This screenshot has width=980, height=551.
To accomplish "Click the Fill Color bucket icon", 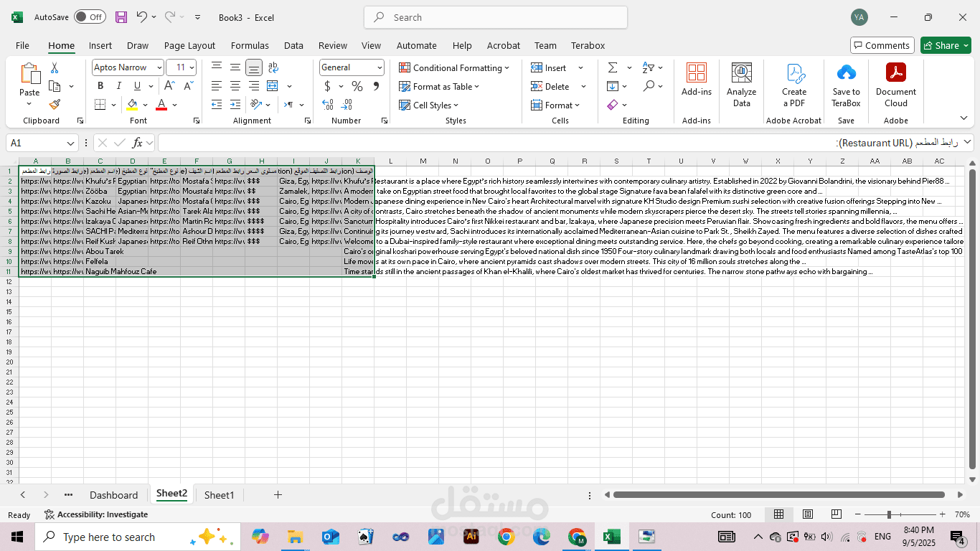I will click(132, 105).
